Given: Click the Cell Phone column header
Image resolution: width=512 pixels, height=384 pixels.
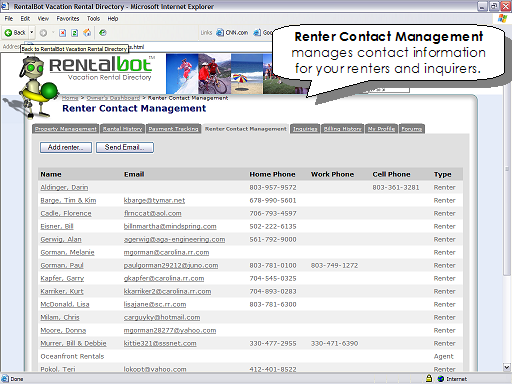Looking at the screenshot, I should pyautogui.click(x=391, y=174).
